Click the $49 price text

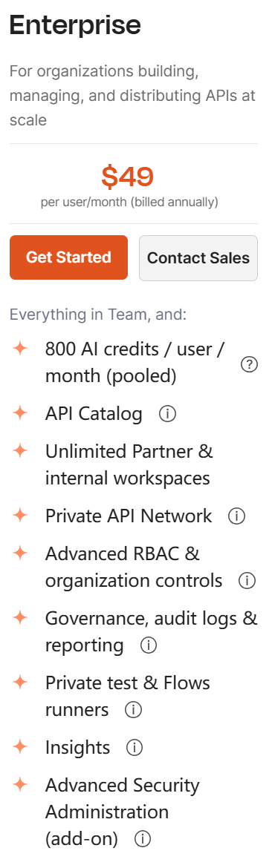pyautogui.click(x=127, y=177)
